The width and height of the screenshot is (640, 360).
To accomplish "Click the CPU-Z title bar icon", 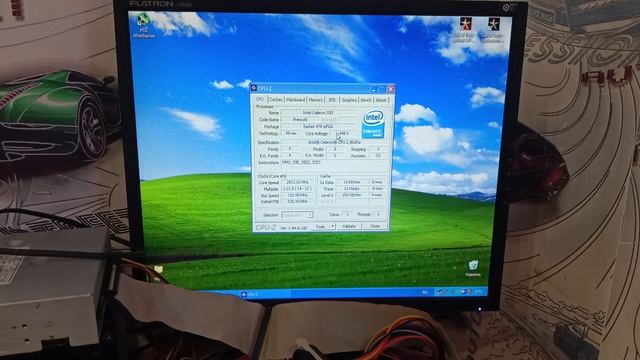I will (254, 88).
